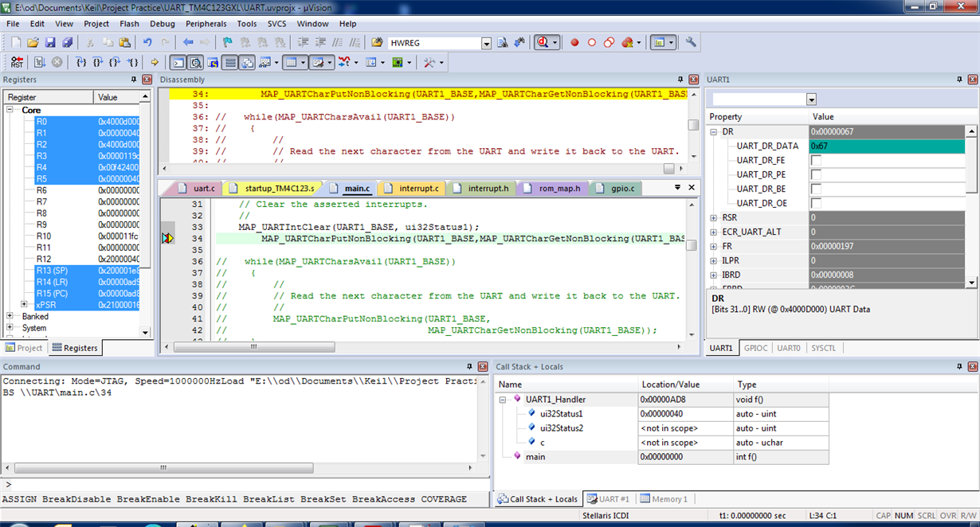980x527 pixels.
Task: Open the Peripherals menu
Action: 206,24
